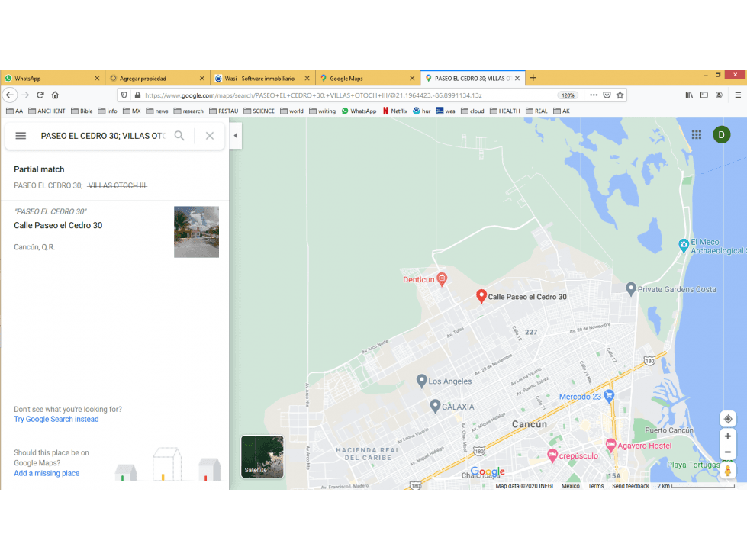View the tracking protection shield icon
This screenshot has height=560, width=747.
[124, 95]
